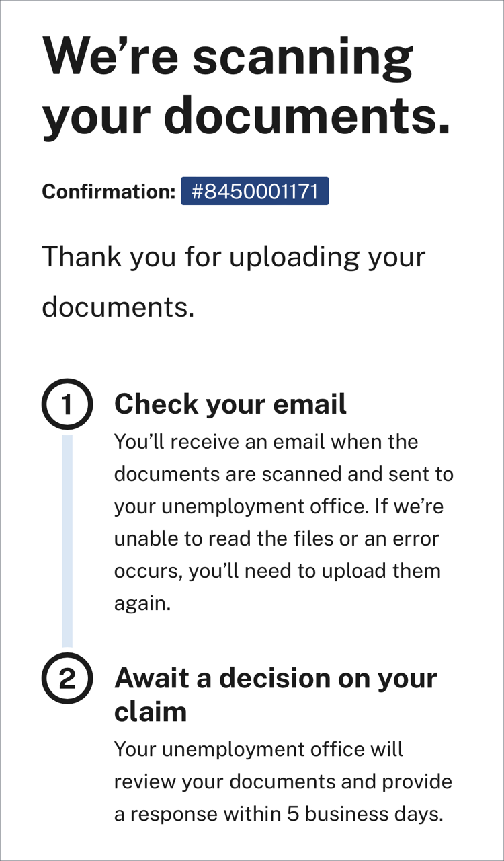The width and height of the screenshot is (504, 861).
Task: Click the word "scanning" in the title
Action: point(302,57)
